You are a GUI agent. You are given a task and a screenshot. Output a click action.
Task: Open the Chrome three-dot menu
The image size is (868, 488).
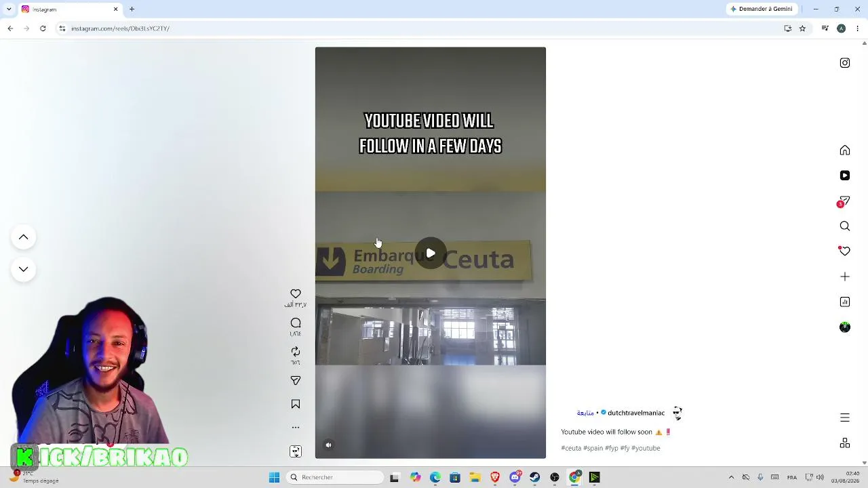click(858, 28)
